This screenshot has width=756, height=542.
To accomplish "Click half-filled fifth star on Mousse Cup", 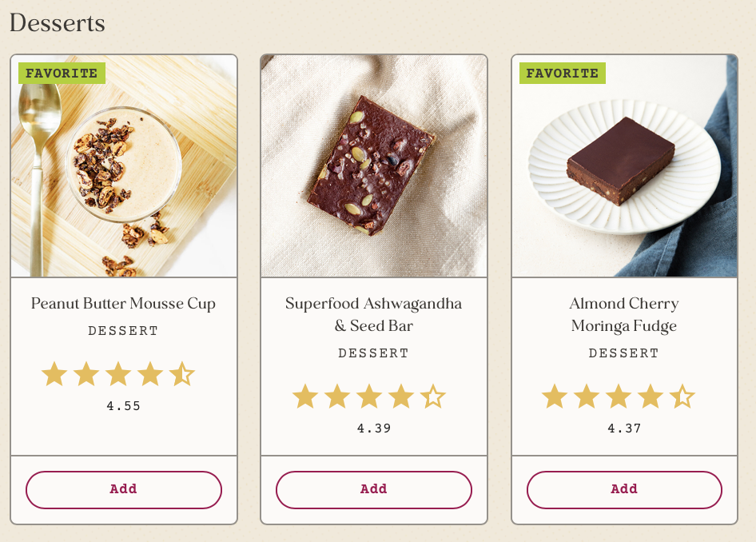I will [182, 373].
